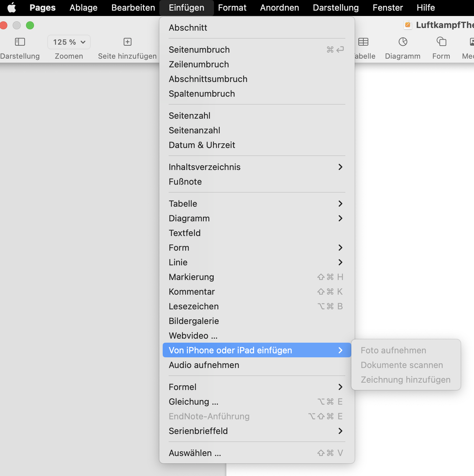Expand the Linie submenu

(257, 262)
